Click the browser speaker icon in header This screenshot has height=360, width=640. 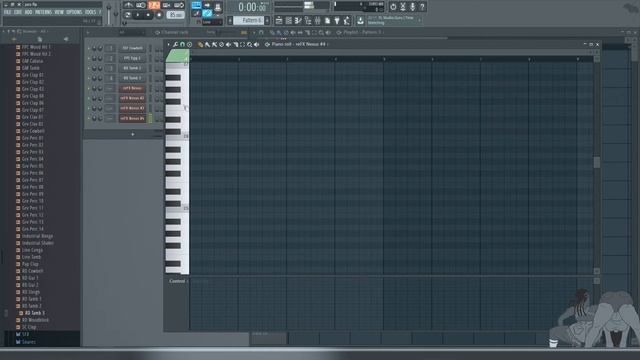[66, 39]
